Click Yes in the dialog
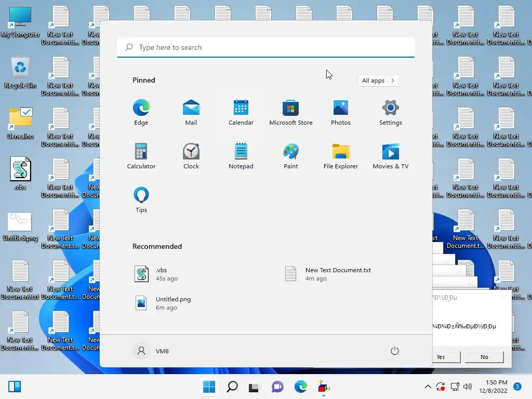 tap(446, 357)
